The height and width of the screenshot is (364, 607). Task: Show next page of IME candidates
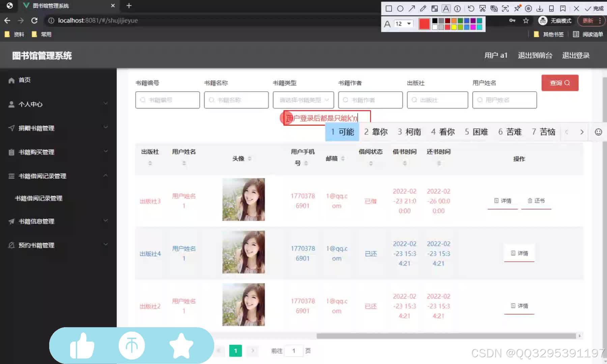(582, 132)
